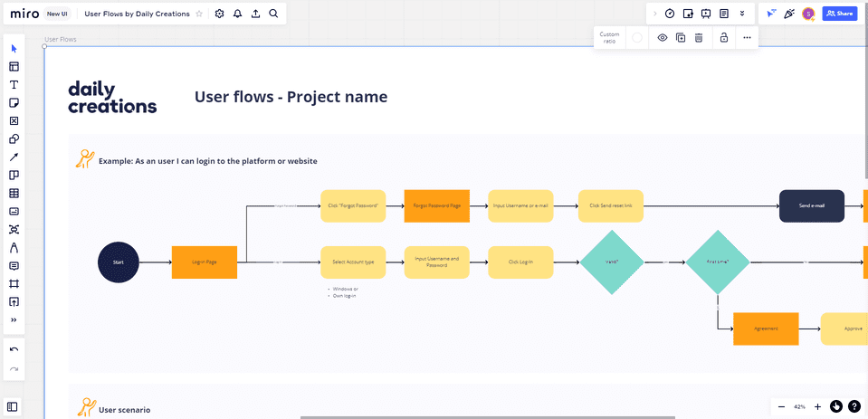Expand more tools in the left toolbar

point(14,319)
